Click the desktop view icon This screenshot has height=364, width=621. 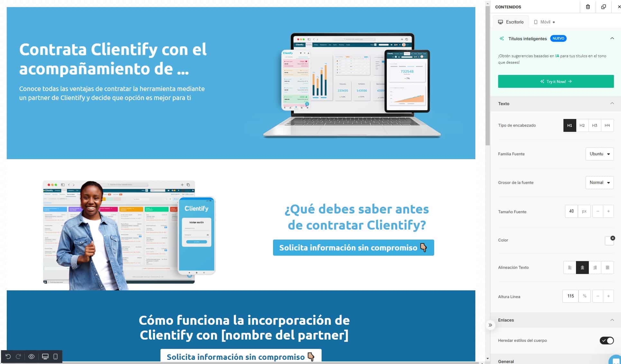click(500, 22)
